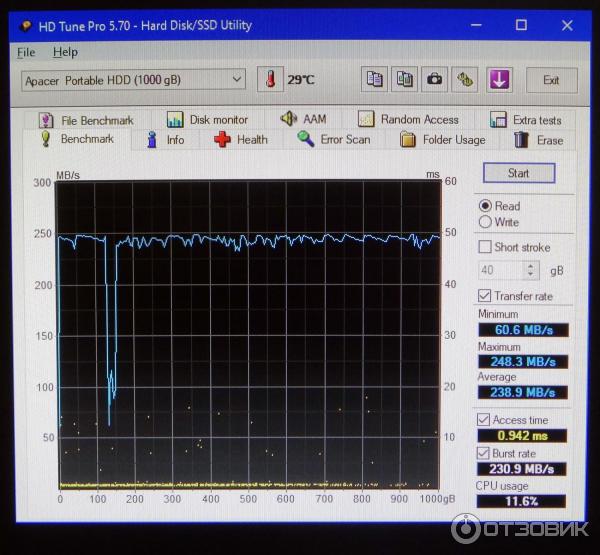Select the Write radio button

485,222
